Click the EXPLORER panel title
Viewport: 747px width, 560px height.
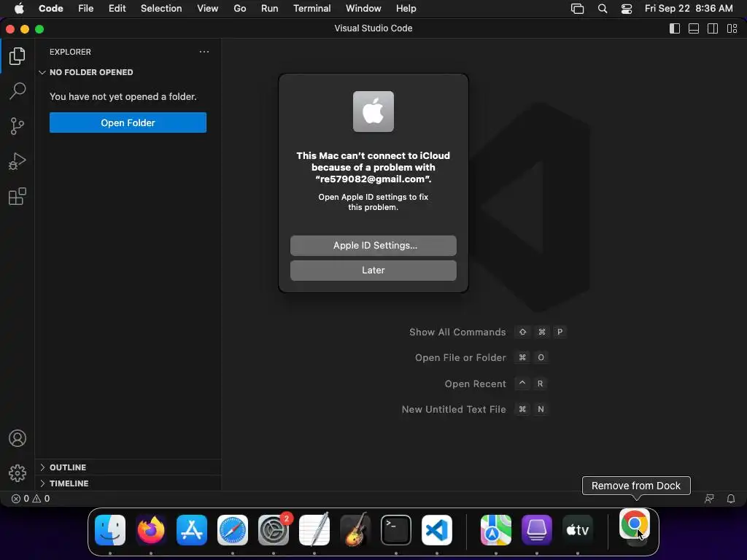pyautogui.click(x=70, y=52)
